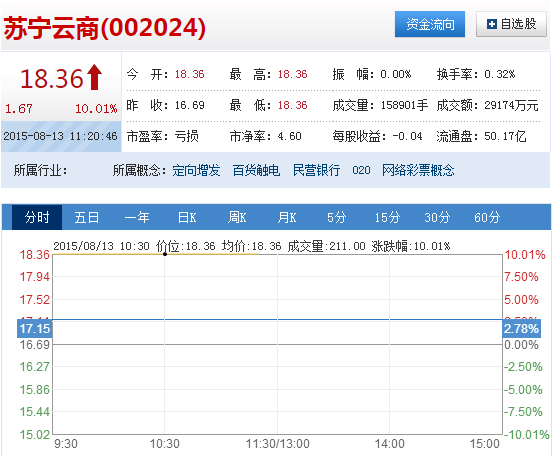Image resolution: width=552 pixels, height=456 pixels.
Task: Click the plus icon in 自选股 button
Action: click(x=491, y=24)
